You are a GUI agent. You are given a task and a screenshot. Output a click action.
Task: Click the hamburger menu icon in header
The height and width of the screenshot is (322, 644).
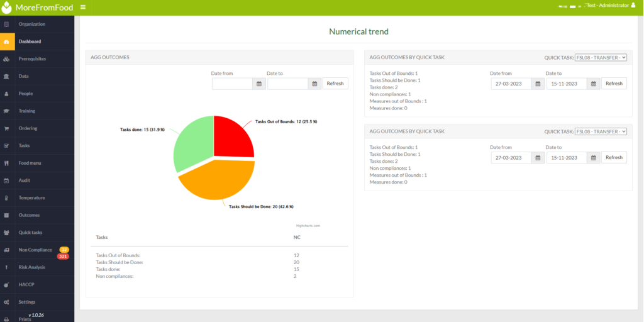click(x=83, y=7)
